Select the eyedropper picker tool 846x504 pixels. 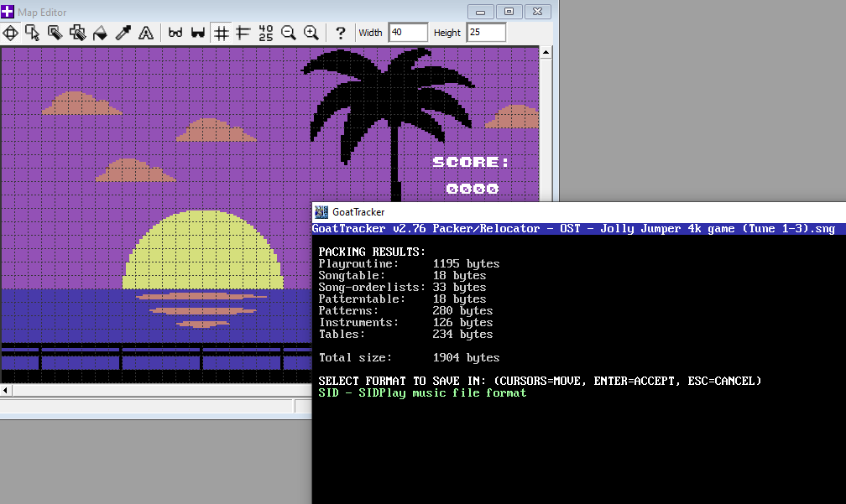point(123,33)
